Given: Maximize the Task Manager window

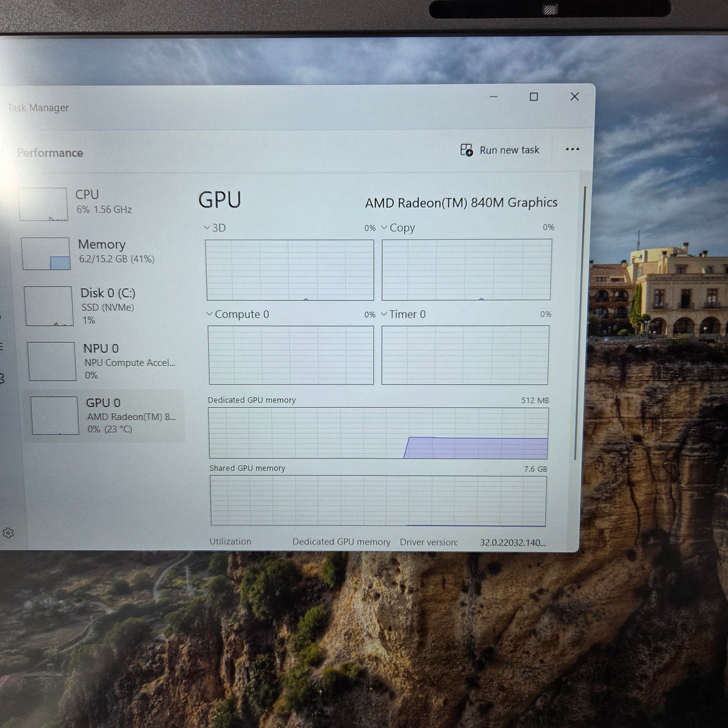Looking at the screenshot, I should click(534, 96).
